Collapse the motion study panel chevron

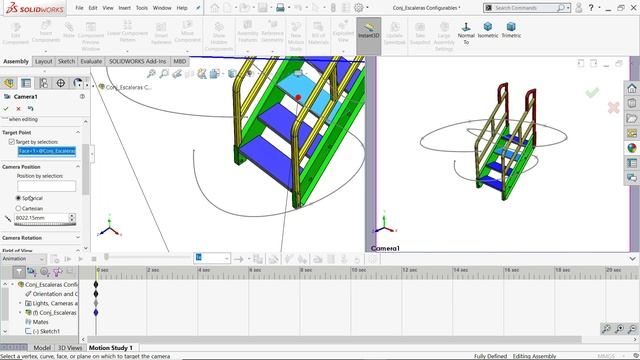pos(632,259)
